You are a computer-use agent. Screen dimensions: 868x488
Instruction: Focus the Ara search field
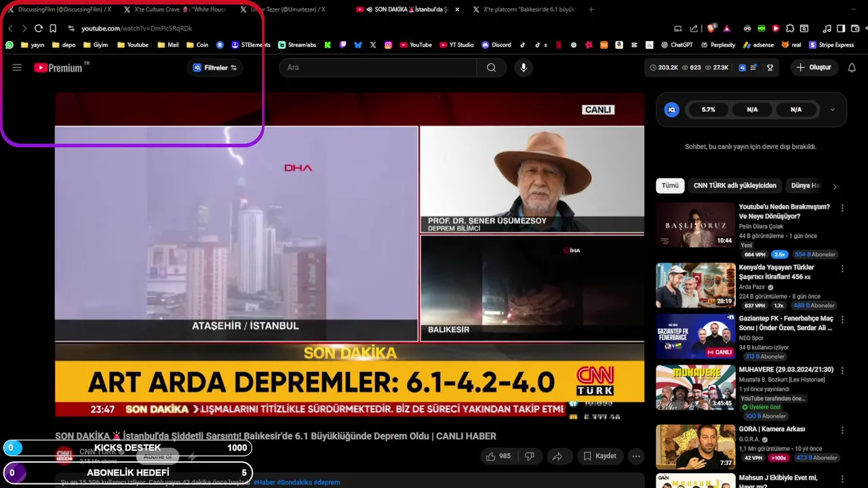coord(378,68)
